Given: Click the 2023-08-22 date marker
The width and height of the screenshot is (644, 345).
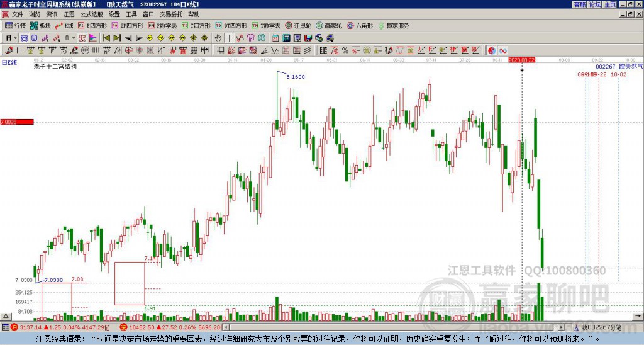Looking at the screenshot, I should pyautogui.click(x=522, y=60).
